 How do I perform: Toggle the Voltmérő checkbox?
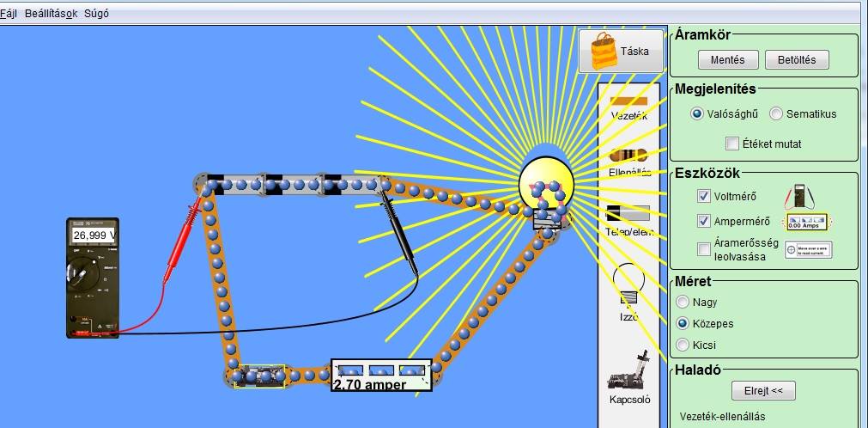click(x=704, y=196)
